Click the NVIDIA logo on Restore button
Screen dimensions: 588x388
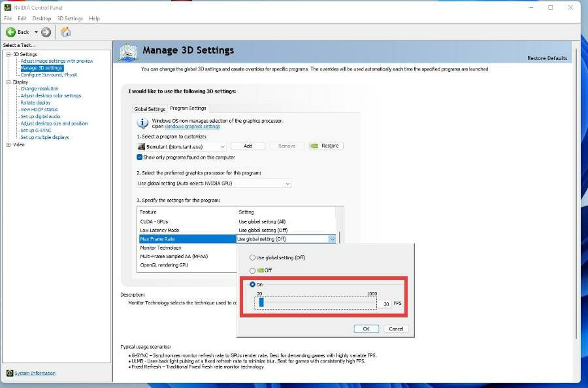(314, 146)
